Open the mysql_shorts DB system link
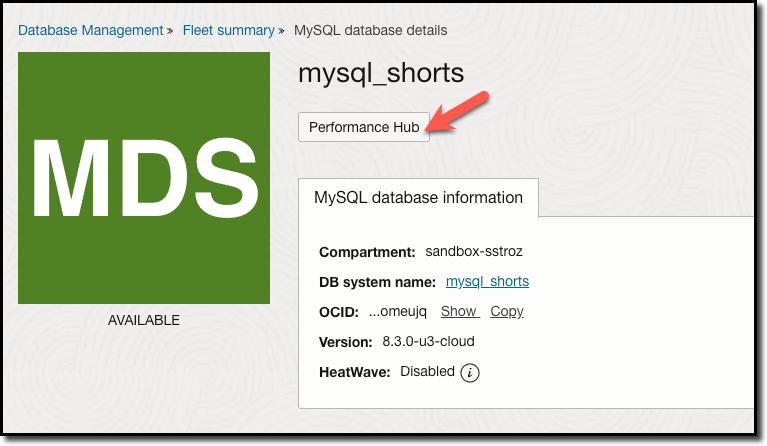767x446 pixels. click(487, 282)
